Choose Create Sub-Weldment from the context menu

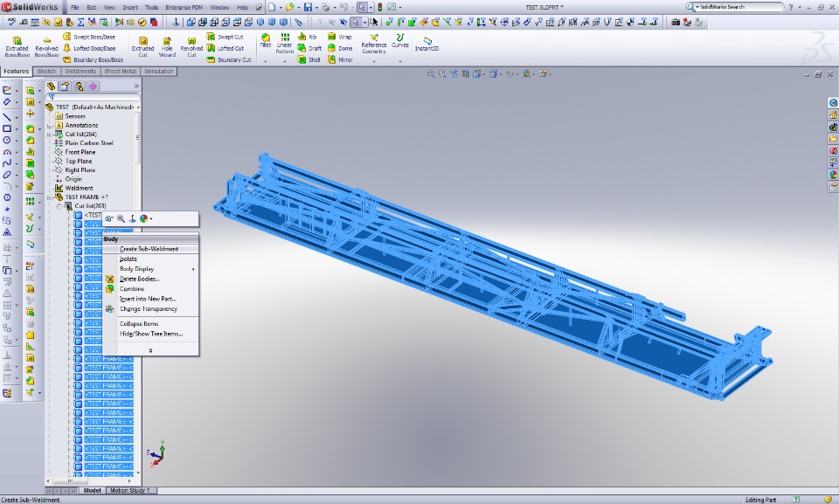150,249
